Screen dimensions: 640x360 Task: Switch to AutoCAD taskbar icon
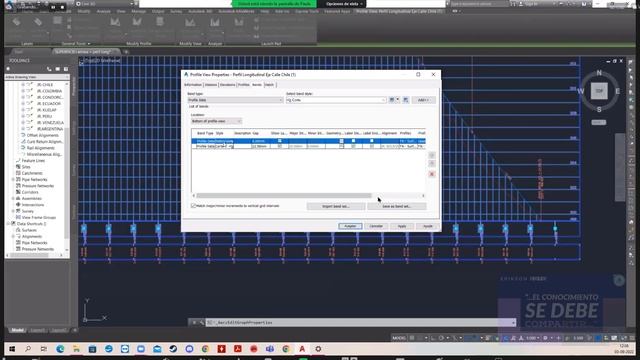[302, 349]
